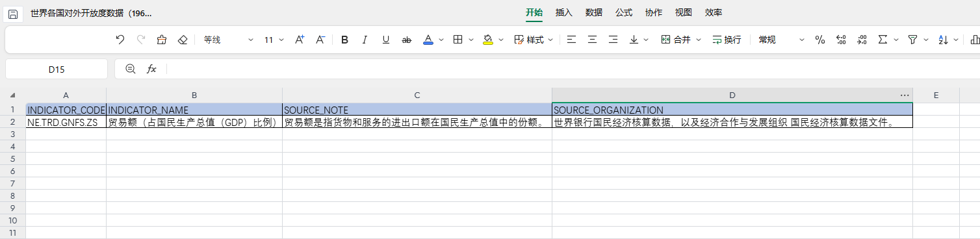Expand the font size 11 dropdown
This screenshot has height=239, width=980.
(x=274, y=40)
